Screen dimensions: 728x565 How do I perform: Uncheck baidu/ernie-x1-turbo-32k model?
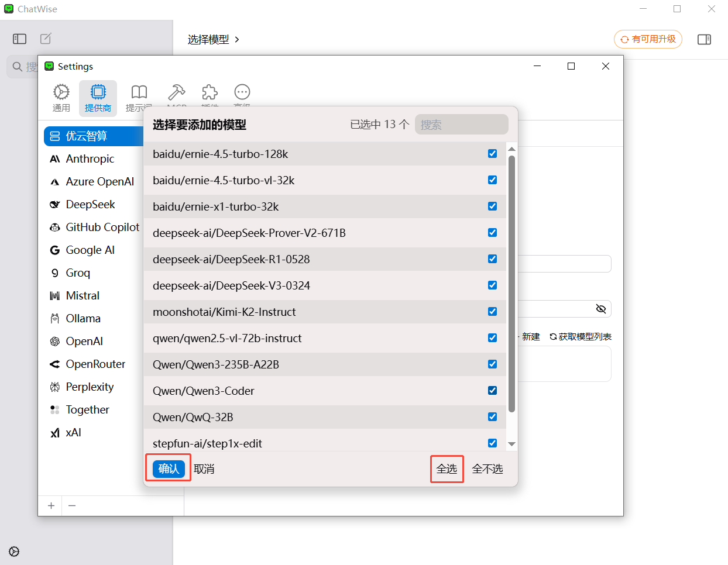point(493,206)
